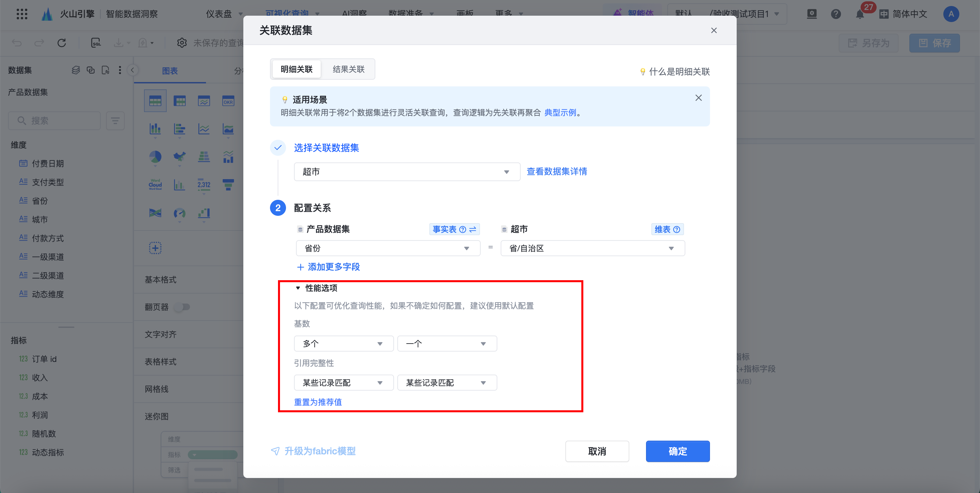Viewport: 980px width, 493px height.
Task: Select the pie chart type icon
Action: tap(155, 156)
